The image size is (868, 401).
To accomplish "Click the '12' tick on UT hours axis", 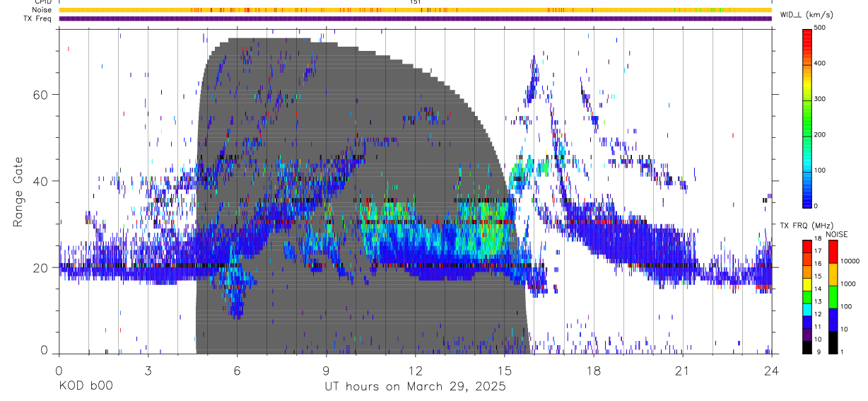I will tap(415, 370).
